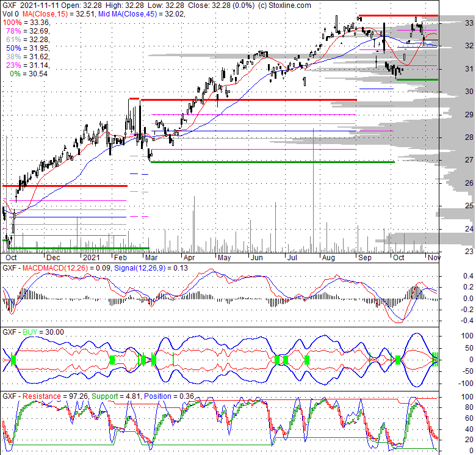Click the 'Close: 32.28 (0.0%)' value
This screenshot has height=455, width=476.
point(222,5)
